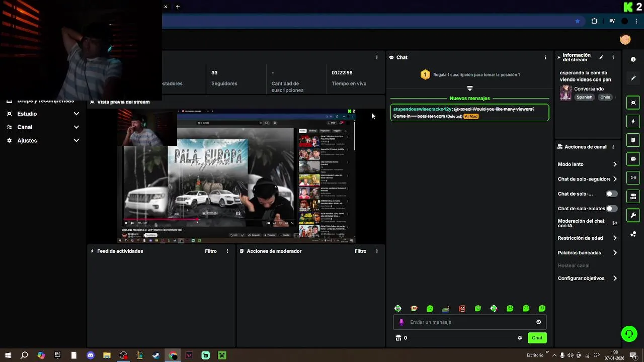Open Moderación del chat con IA link
This screenshot has width=644, height=362.
pos(587,223)
